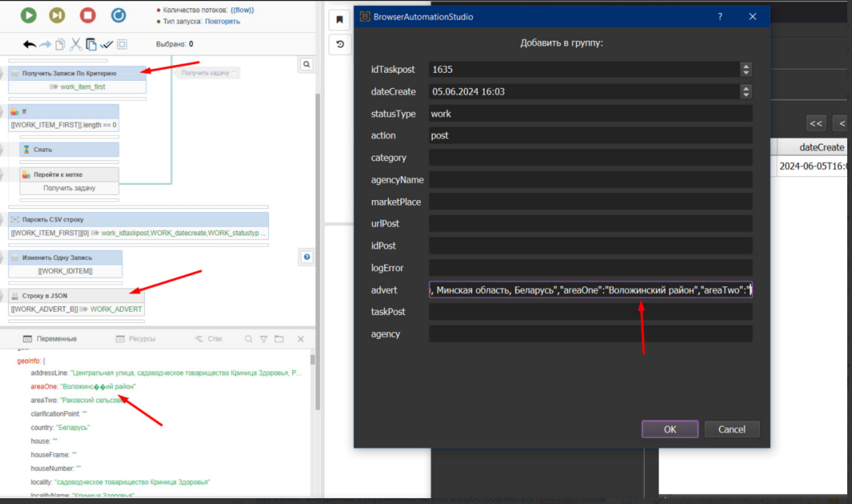
Task: Click the category input field
Action: pyautogui.click(x=590, y=158)
